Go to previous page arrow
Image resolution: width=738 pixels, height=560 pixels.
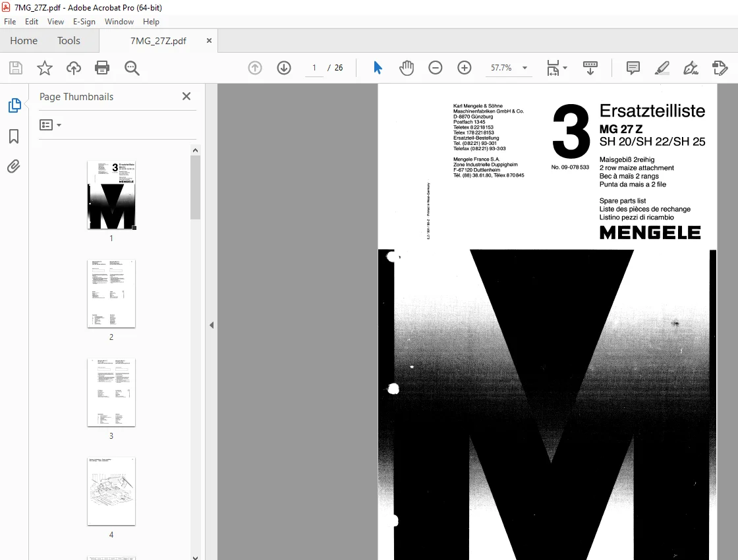point(254,68)
